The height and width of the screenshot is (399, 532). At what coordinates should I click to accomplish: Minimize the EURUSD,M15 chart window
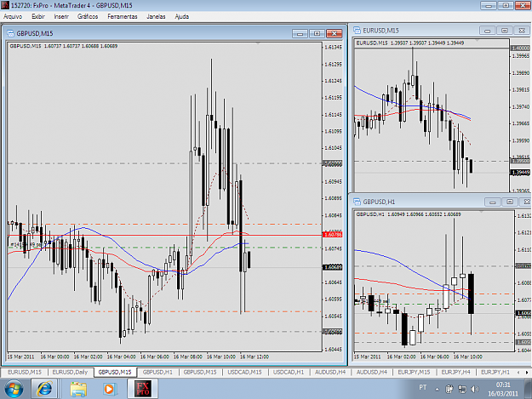[487, 31]
